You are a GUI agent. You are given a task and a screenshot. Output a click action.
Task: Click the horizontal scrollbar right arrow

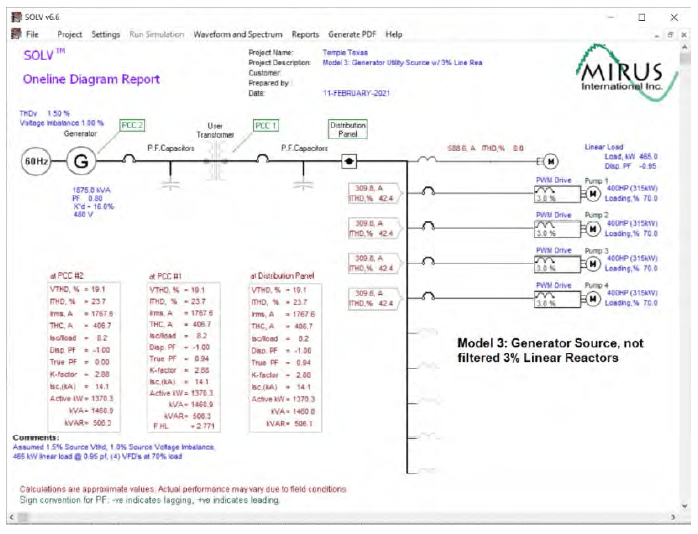(671, 516)
